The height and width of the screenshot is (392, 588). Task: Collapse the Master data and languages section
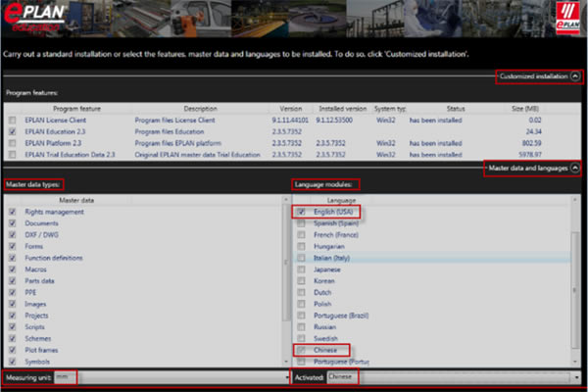coord(575,168)
